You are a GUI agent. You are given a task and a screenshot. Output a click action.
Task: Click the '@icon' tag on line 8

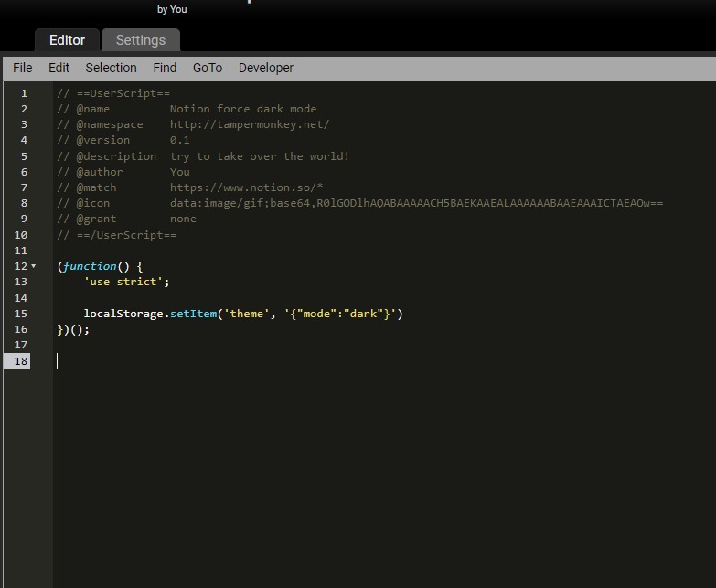coord(92,203)
